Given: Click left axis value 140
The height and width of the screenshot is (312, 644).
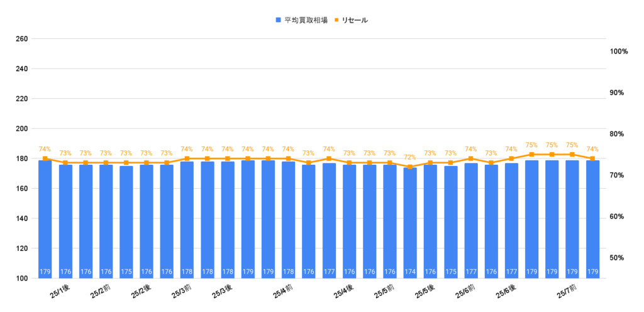Looking at the screenshot, I should (22, 219).
